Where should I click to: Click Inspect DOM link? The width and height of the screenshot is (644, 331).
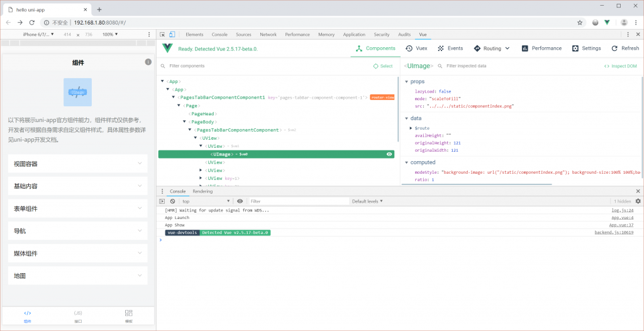pos(620,66)
